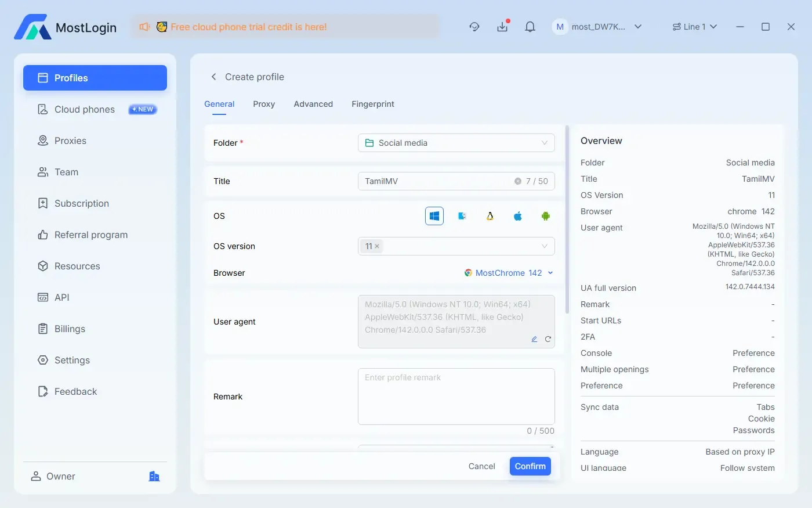The image size is (812, 508).
Task: Select iOS via the Apple icon
Action: [x=517, y=215]
